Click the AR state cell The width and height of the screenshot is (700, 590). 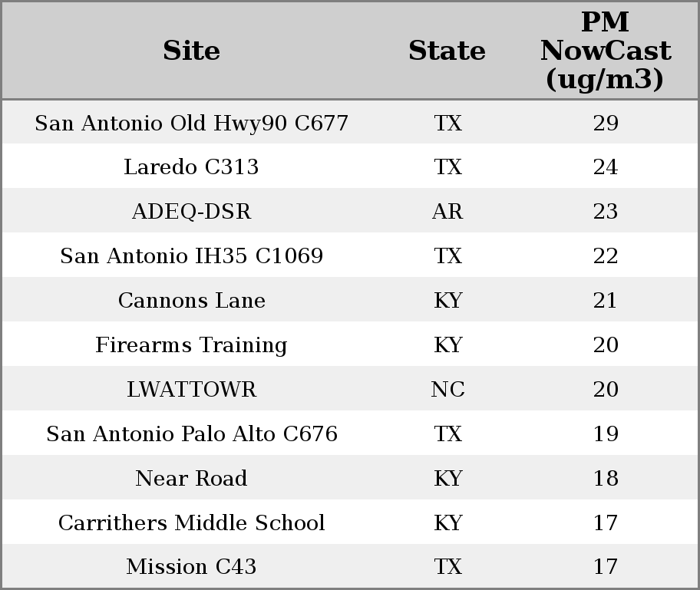click(447, 211)
